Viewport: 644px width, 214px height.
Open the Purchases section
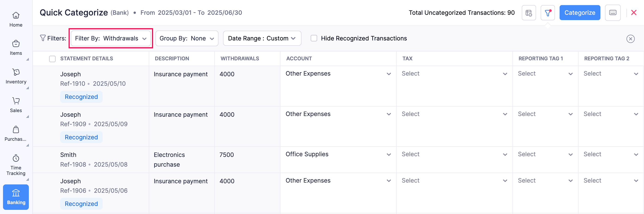point(16,133)
